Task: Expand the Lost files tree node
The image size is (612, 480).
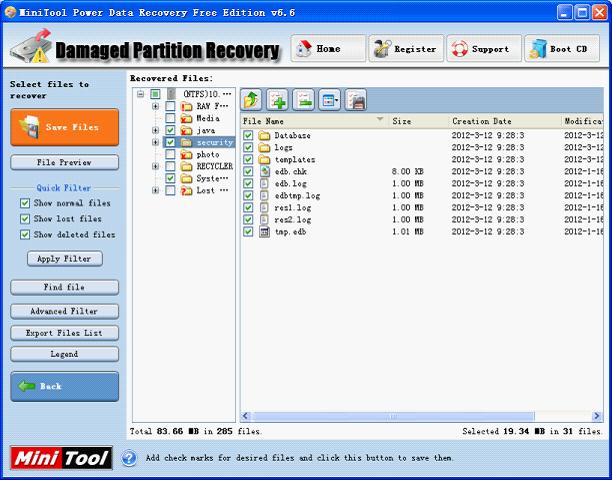Action: (x=155, y=190)
